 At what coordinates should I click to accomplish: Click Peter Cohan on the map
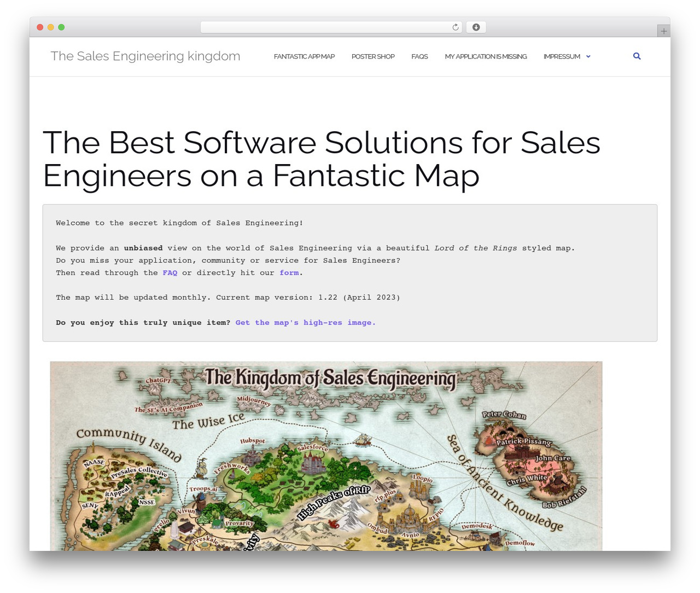click(504, 415)
